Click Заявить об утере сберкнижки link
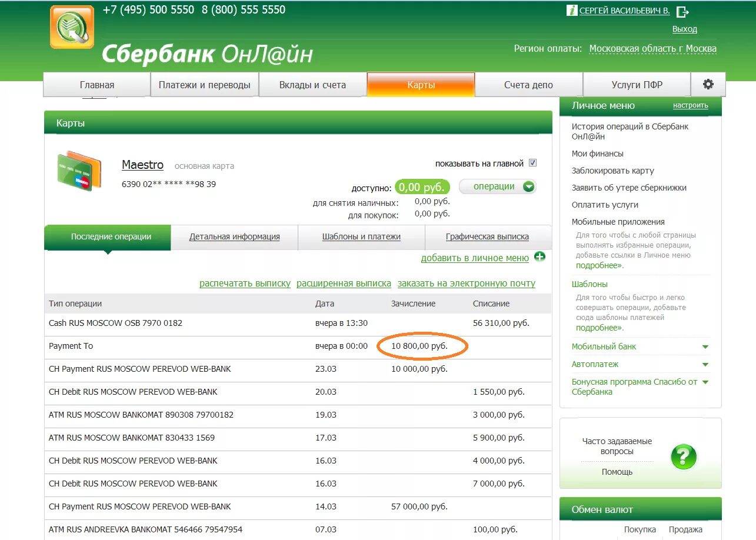Image resolution: width=756 pixels, height=540 pixels. point(629,188)
